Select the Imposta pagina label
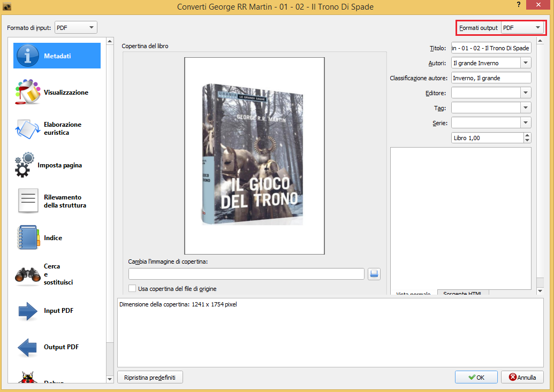The height and width of the screenshot is (392, 554). tap(60, 165)
